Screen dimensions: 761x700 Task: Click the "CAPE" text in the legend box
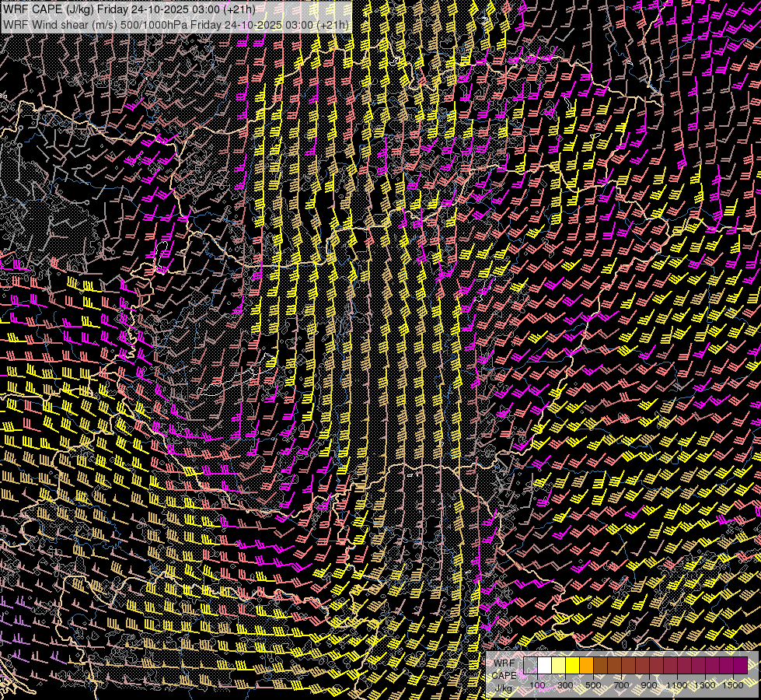click(504, 675)
